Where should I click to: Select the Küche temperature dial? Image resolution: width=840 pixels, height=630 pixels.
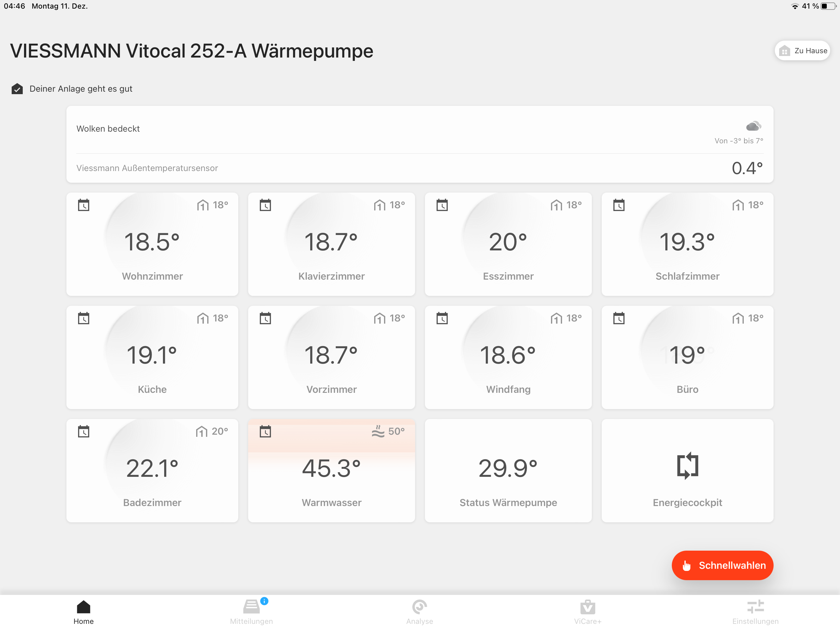click(x=152, y=355)
